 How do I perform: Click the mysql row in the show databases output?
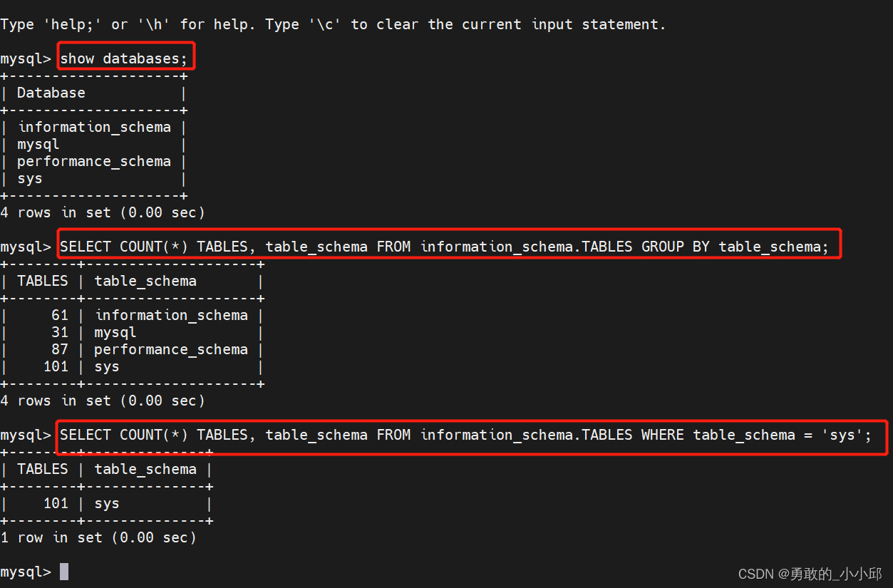click(38, 144)
